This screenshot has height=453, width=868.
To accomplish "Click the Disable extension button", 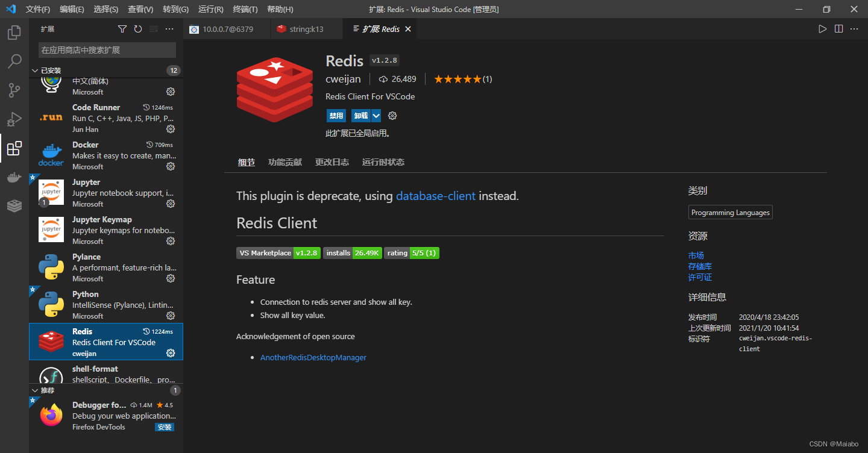I will [x=336, y=116].
